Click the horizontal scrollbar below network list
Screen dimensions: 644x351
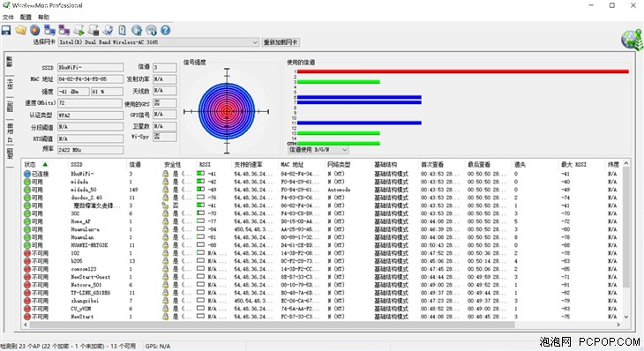[272, 325]
